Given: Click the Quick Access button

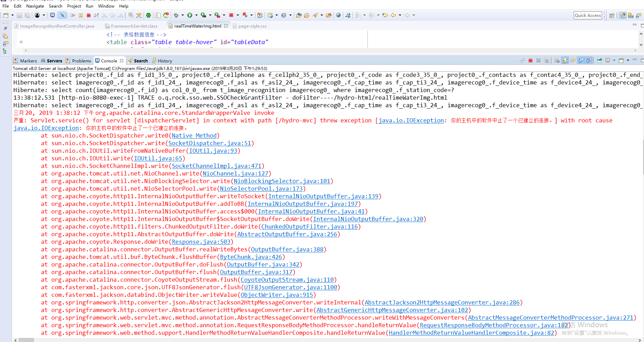Looking at the screenshot, I should [588, 15].
